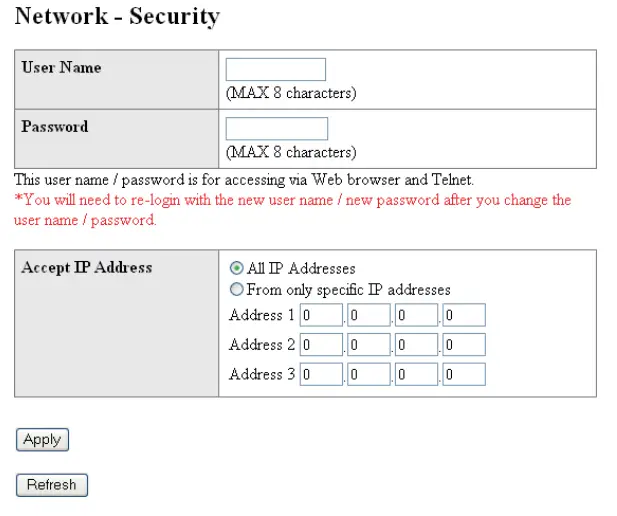Select Address 3 fourth octet field
This screenshot has height=516, width=617.
(464, 375)
